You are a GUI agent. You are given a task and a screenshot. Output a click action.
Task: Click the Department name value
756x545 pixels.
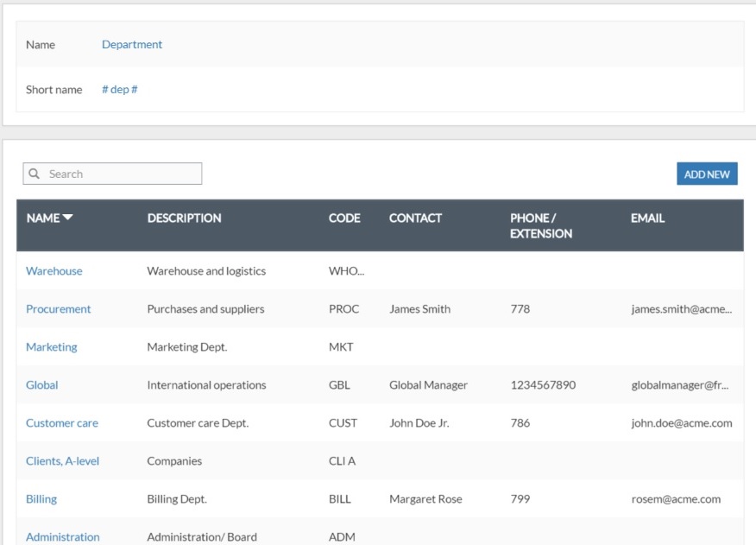[x=131, y=45]
